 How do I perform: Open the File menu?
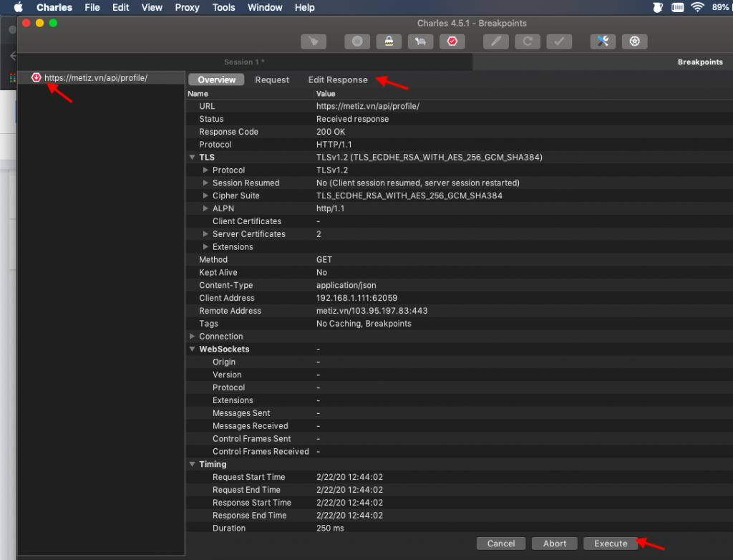(x=92, y=7)
